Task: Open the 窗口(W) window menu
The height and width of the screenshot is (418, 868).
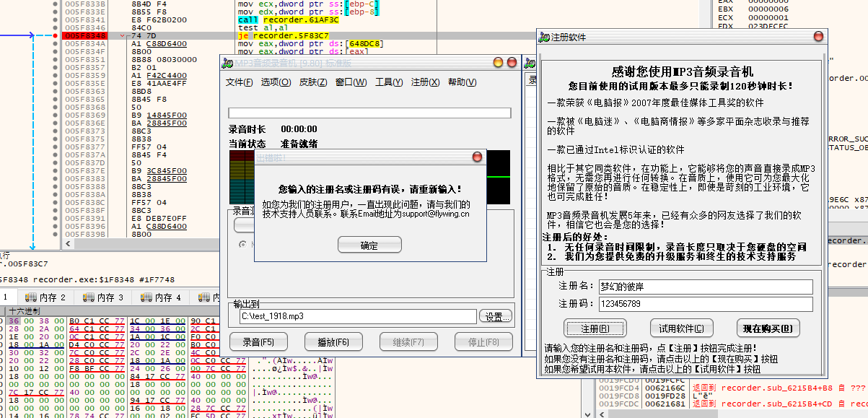Action: tap(351, 82)
